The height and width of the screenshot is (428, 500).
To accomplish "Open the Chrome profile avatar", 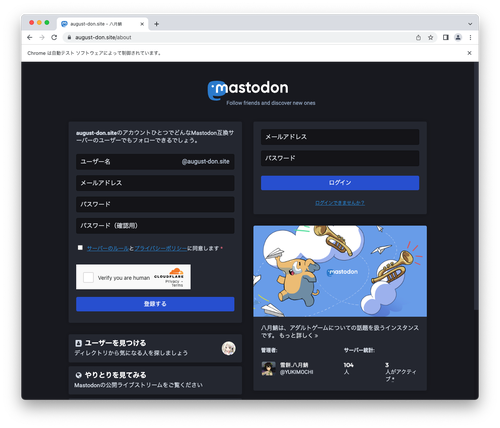I will point(458,37).
